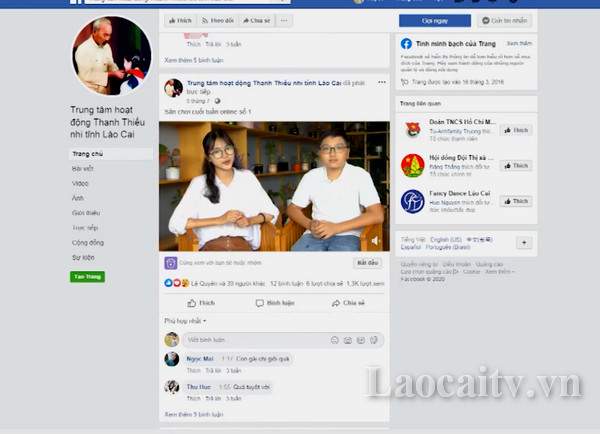The height and width of the screenshot is (434, 600).
Task: Select Cộng đồng in the left sidebar
Action: tap(88, 243)
